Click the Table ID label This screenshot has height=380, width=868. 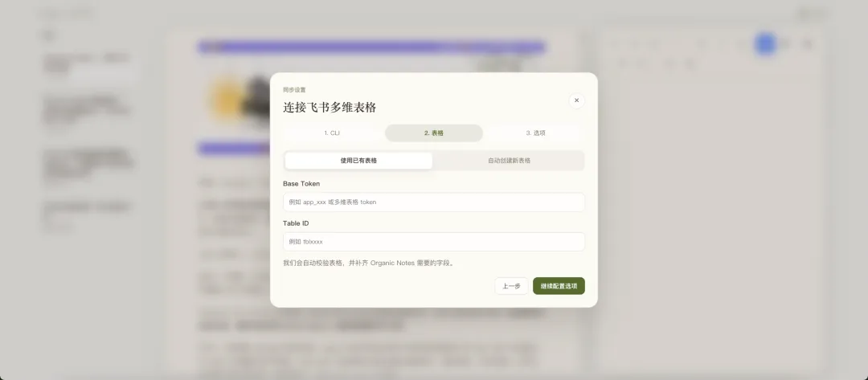point(296,223)
